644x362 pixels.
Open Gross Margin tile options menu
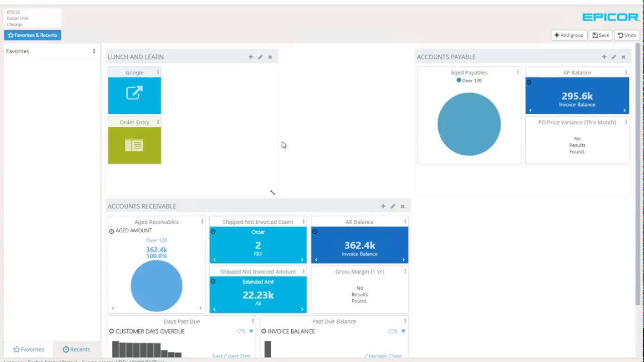pyautogui.click(x=405, y=271)
